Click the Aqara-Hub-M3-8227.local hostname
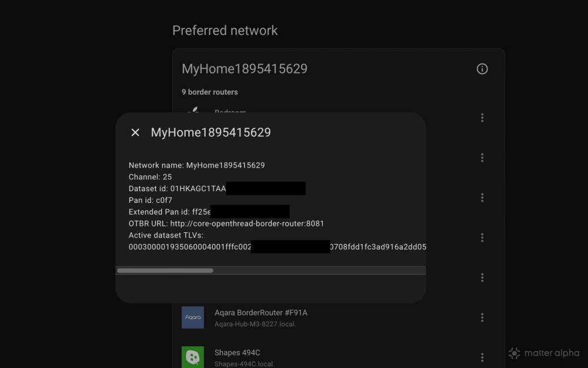Image resolution: width=588 pixels, height=368 pixels. 255,324
